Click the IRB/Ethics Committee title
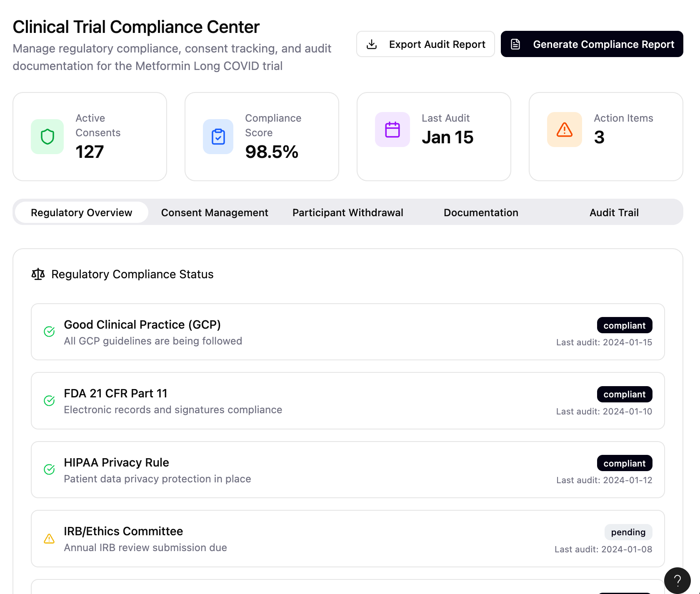The width and height of the screenshot is (700, 594). tap(123, 531)
